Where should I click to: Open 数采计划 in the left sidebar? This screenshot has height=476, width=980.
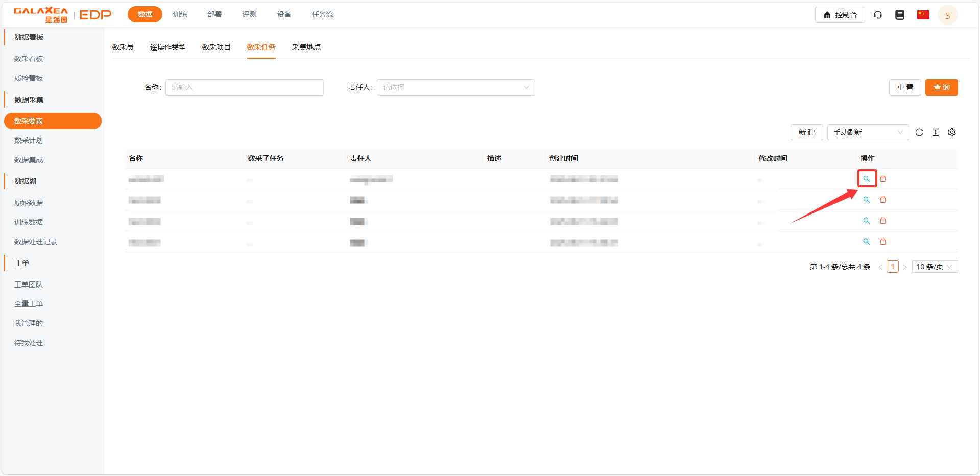point(29,140)
